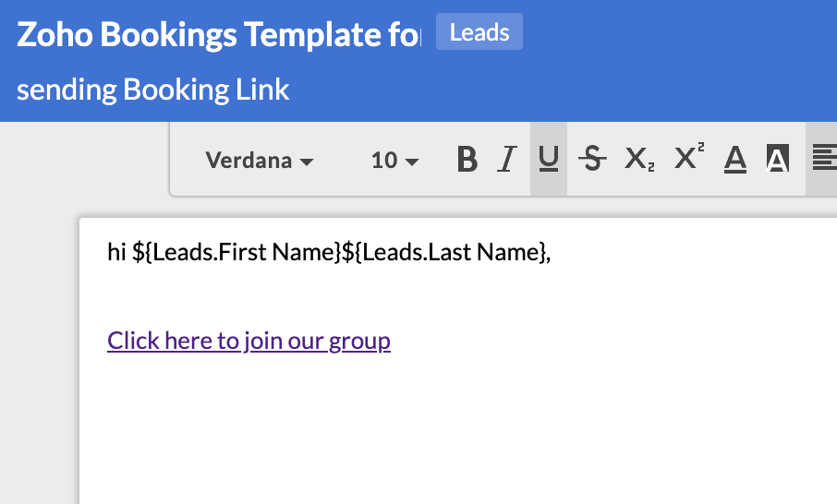837x504 pixels.
Task: Apply strikethrough to text
Action: (592, 159)
